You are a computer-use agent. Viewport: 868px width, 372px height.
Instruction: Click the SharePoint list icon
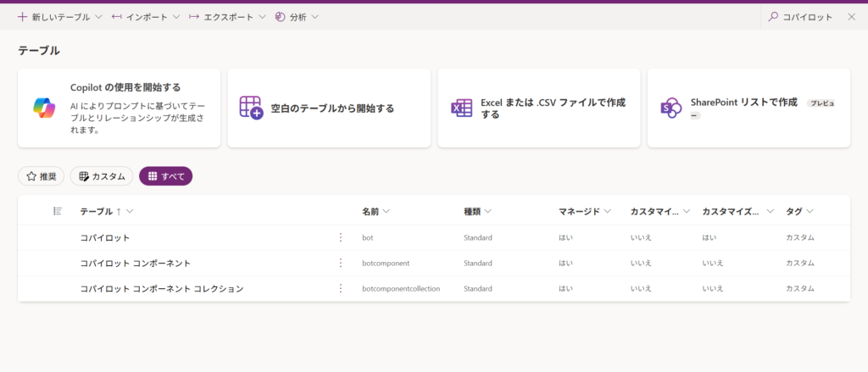(x=671, y=108)
